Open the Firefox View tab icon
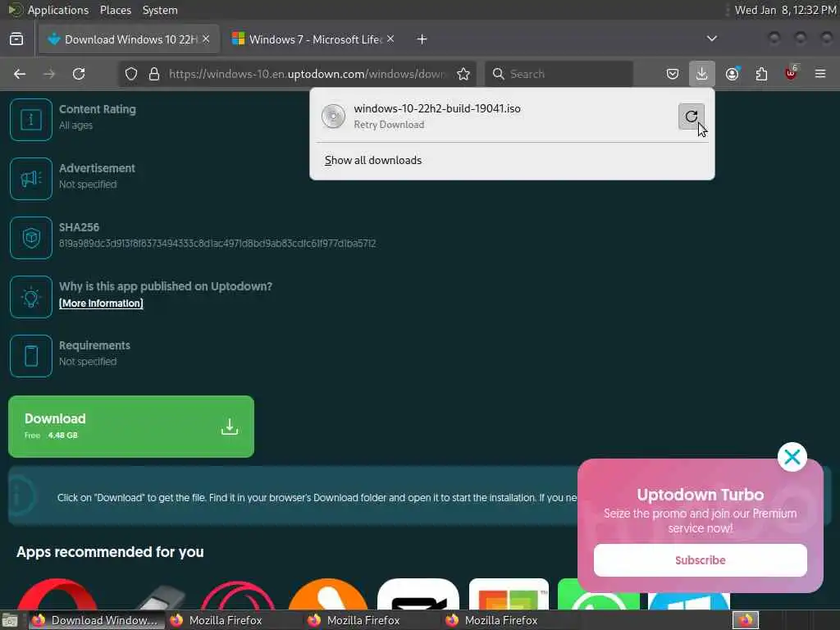This screenshot has width=840, height=630. (x=16, y=39)
